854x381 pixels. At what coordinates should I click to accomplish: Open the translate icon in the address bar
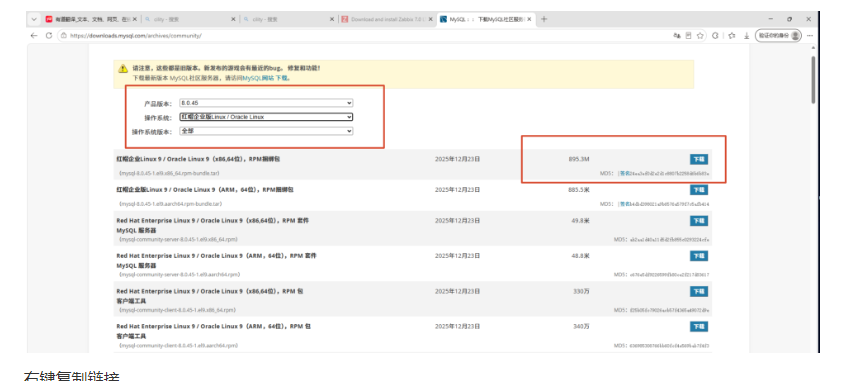pos(677,35)
